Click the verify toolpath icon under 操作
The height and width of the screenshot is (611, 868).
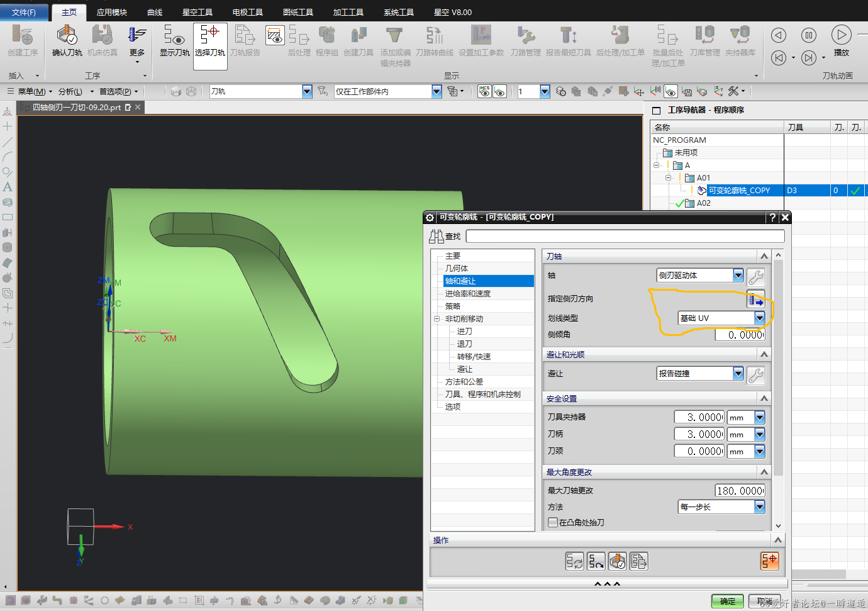617,561
